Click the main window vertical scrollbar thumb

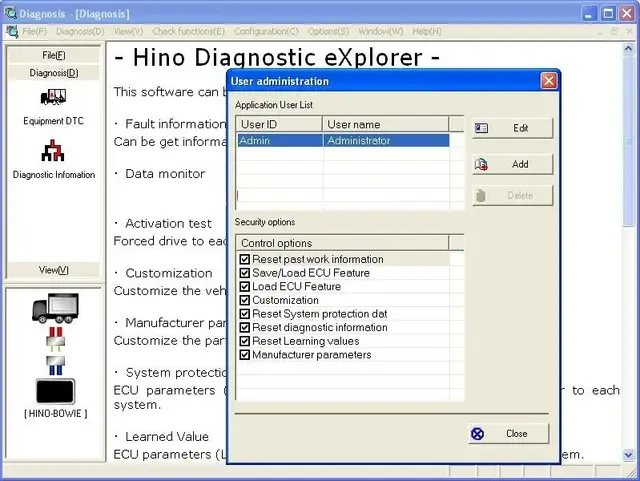point(628,141)
